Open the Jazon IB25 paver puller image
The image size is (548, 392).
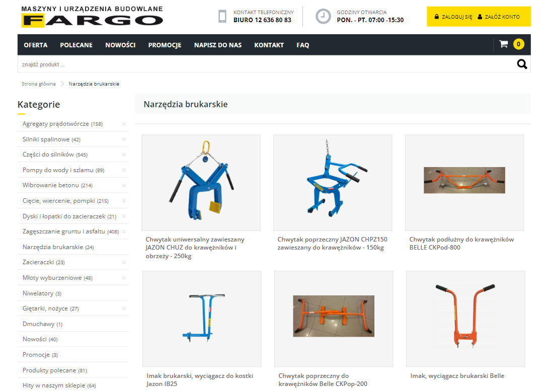202,319
